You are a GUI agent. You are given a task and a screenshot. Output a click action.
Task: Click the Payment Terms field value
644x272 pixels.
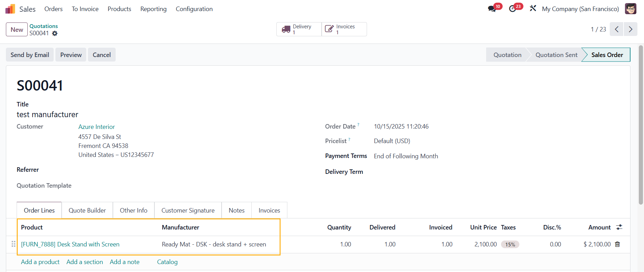pos(406,156)
